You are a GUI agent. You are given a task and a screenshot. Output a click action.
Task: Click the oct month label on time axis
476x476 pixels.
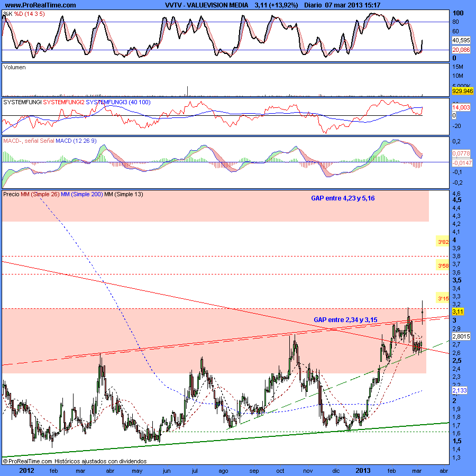pos(280,471)
